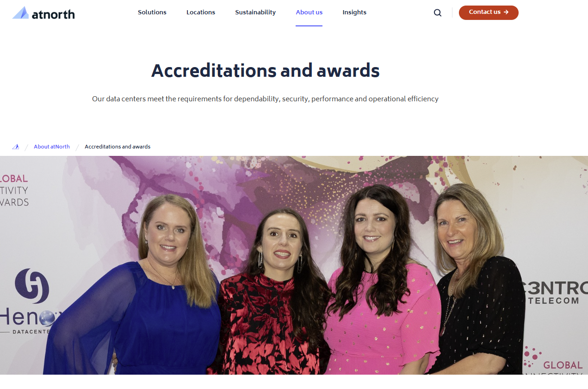The image size is (588, 389).
Task: Open the Solutions menu
Action: tap(152, 12)
